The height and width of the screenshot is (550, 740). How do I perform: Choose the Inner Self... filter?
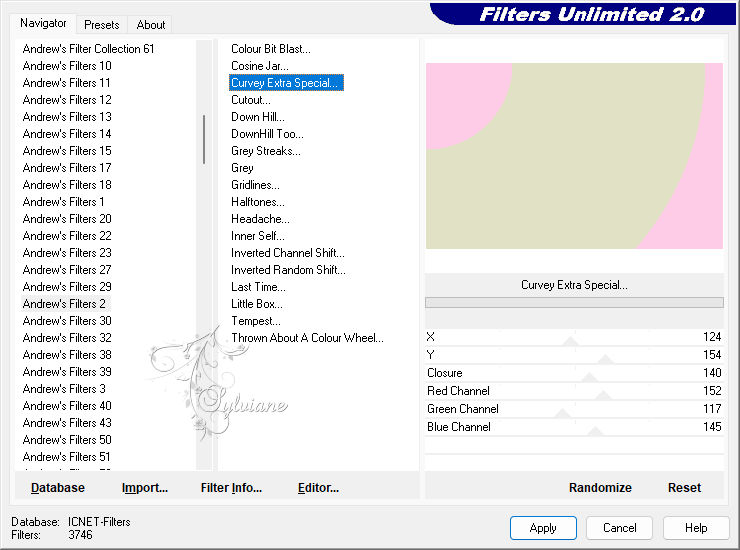click(258, 236)
